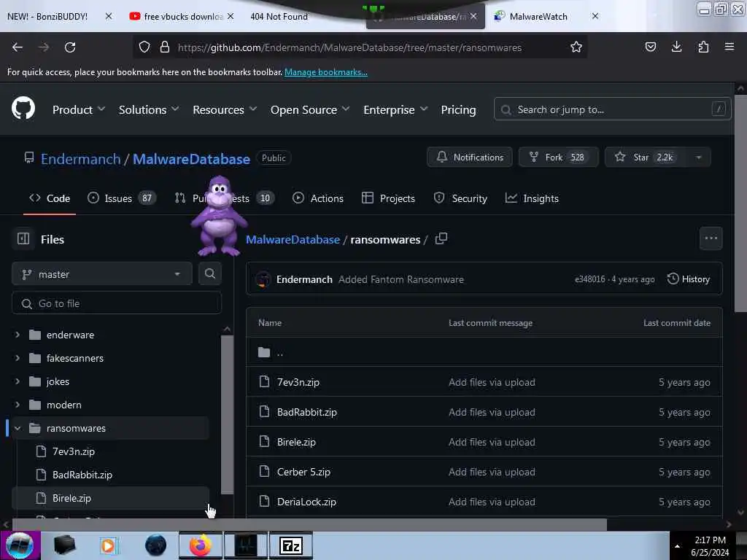Viewport: 747px width, 560px height.
Task: Click the Go to file input
Action: tap(117, 303)
